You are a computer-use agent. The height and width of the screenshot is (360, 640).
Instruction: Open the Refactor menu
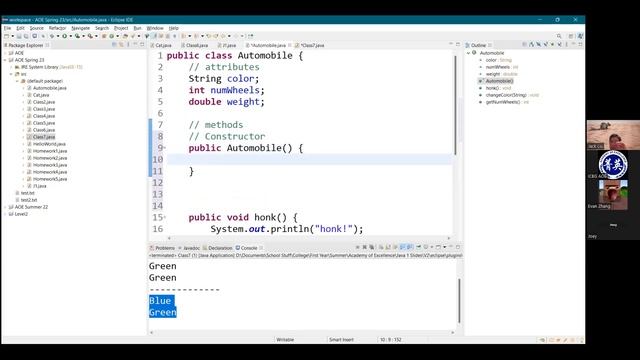pyautogui.click(x=57, y=28)
